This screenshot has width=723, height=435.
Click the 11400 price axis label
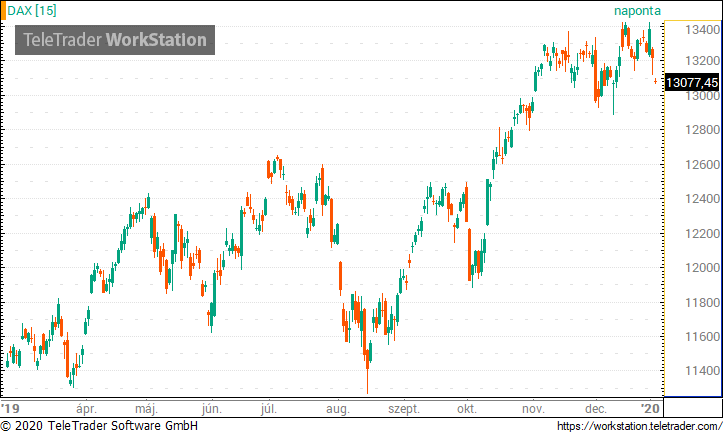(702, 371)
